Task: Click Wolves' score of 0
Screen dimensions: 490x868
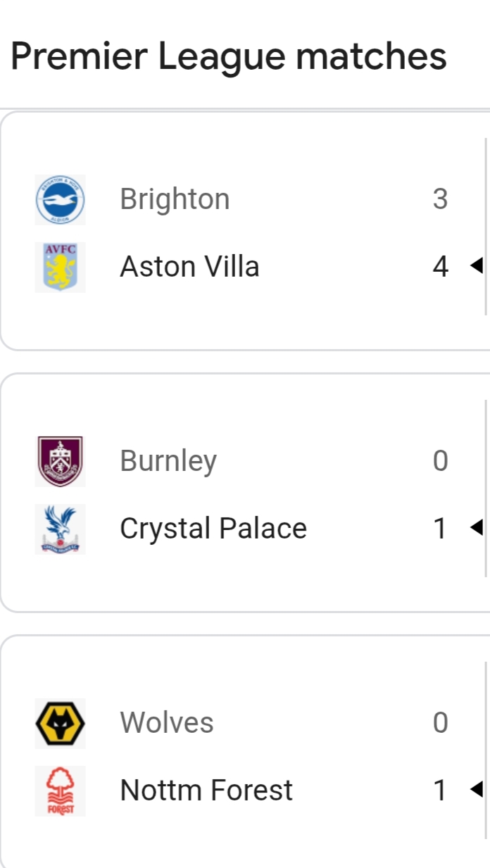Action: coord(440,723)
